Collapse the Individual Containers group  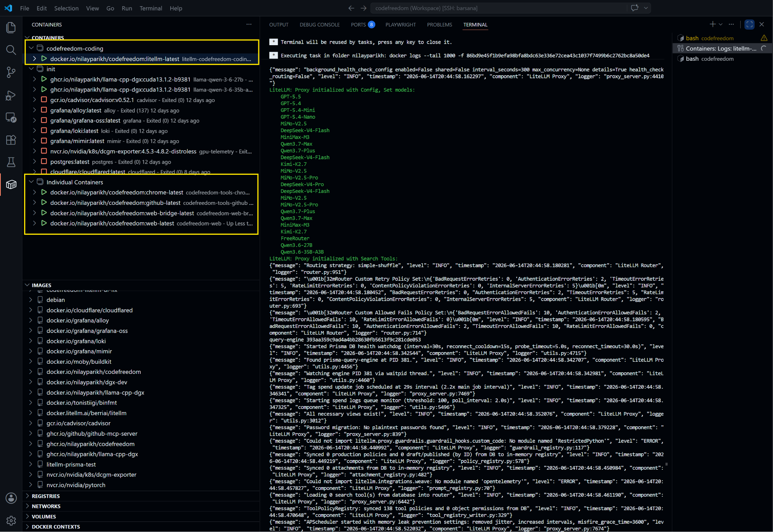[31, 182]
